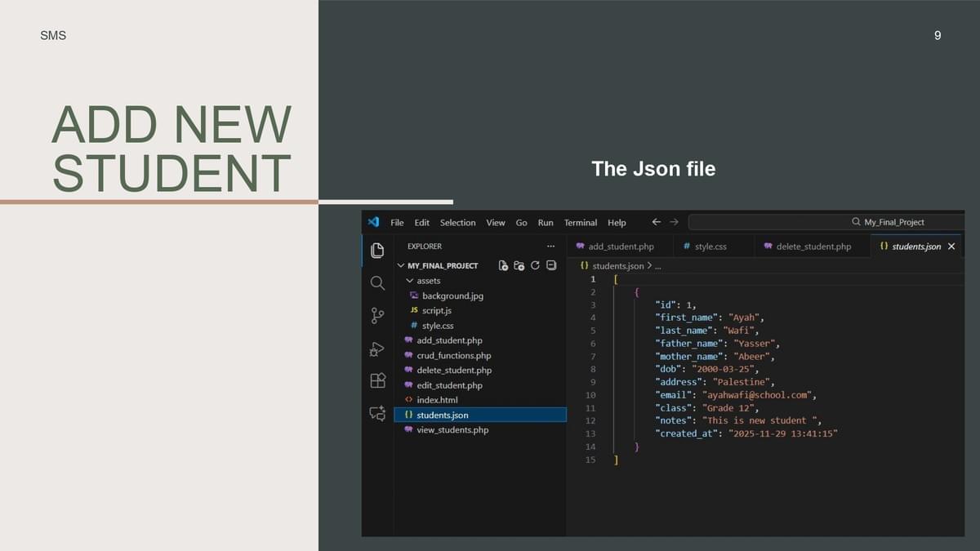Viewport: 980px width, 551px height.
Task: Open the Source Control view
Action: pos(377,316)
